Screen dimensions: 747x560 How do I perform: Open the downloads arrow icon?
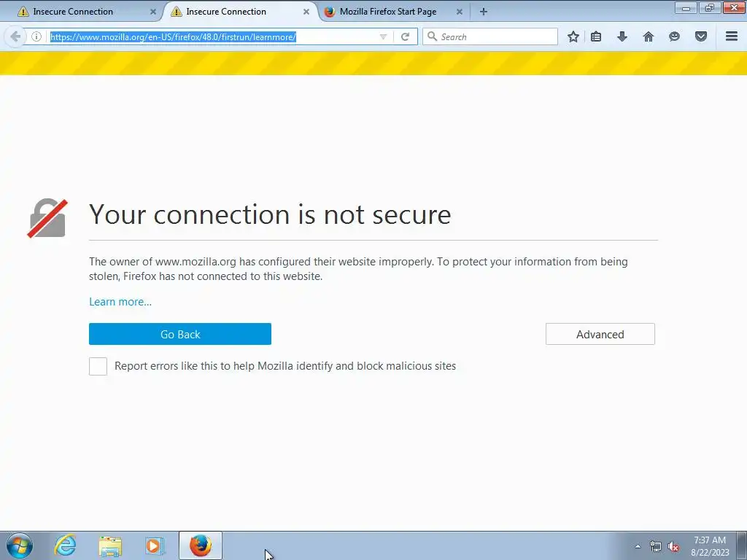[x=622, y=36]
